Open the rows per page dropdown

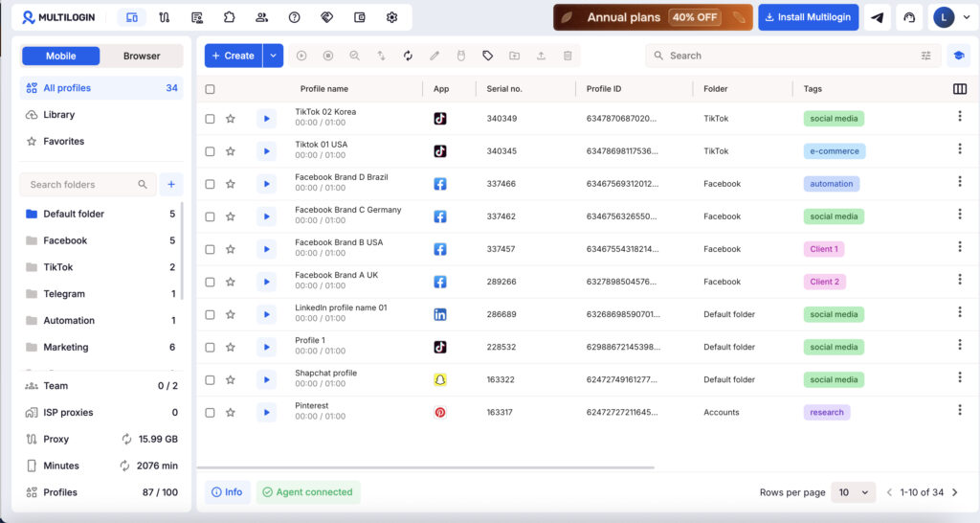[853, 492]
